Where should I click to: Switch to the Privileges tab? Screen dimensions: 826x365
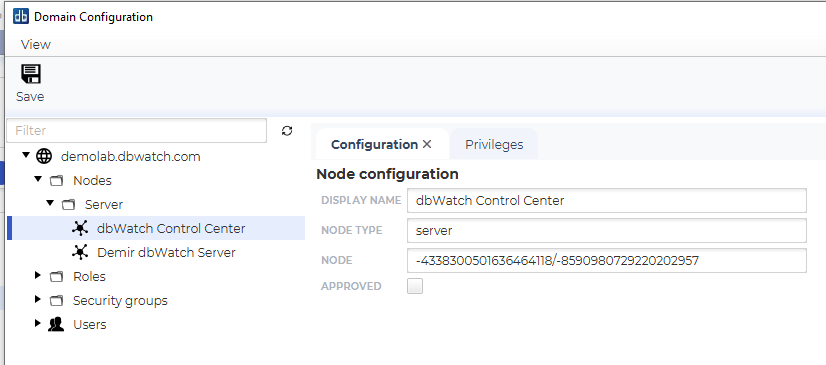pyautogui.click(x=494, y=144)
